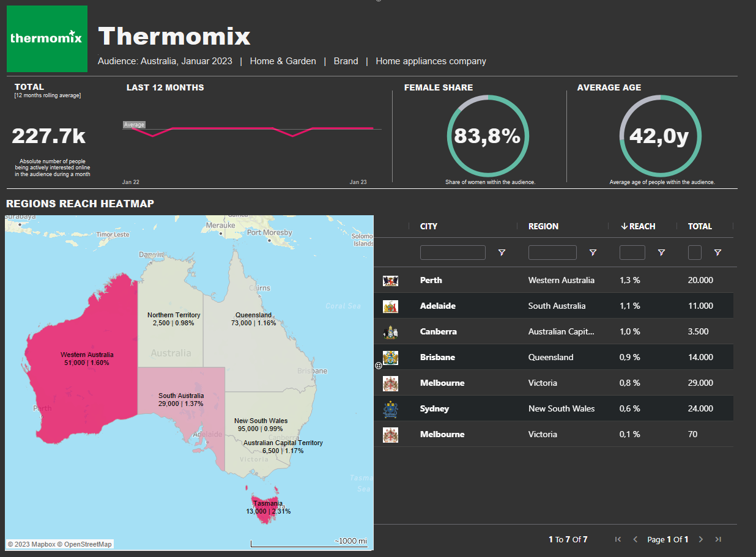Jump to the last table page
756x557 pixels.
click(x=718, y=539)
